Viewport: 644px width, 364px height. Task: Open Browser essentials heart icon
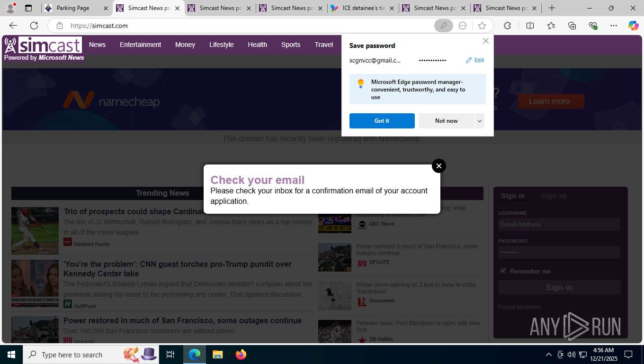(x=593, y=26)
